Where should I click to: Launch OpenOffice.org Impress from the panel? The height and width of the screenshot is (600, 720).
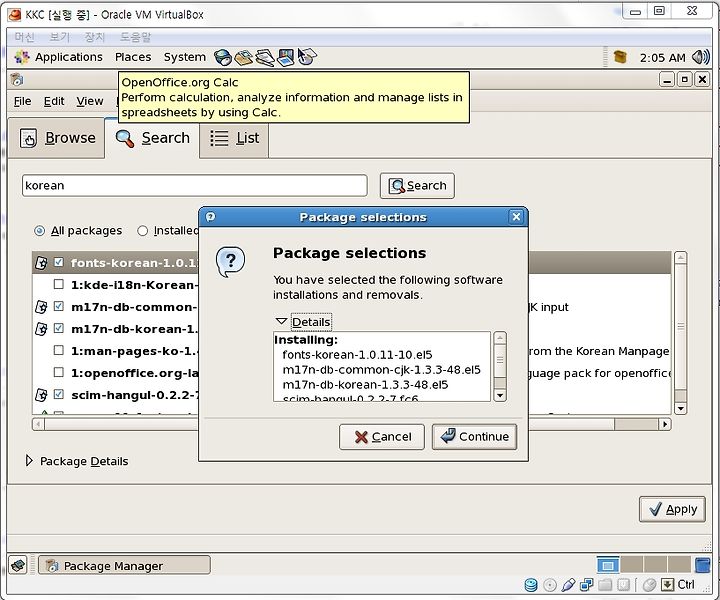pyautogui.click(x=286, y=57)
